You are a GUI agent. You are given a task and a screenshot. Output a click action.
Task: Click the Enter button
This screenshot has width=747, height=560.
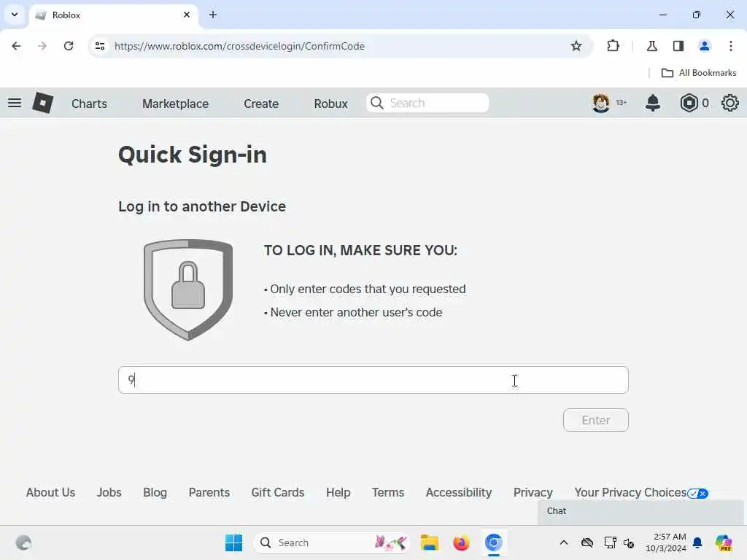tap(595, 420)
